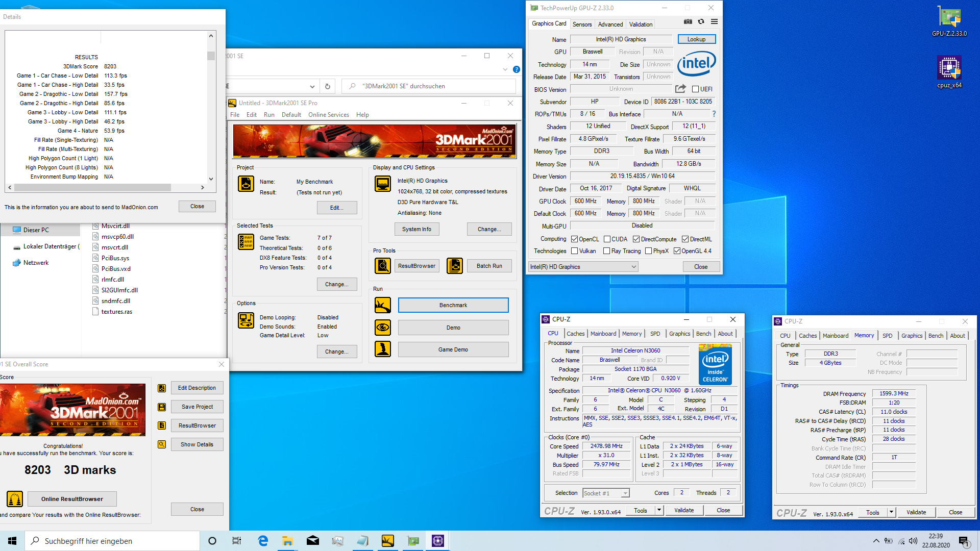Screen dimensions: 980x551
Task: Toggle the OpenCL checkbox
Action: 575,239
